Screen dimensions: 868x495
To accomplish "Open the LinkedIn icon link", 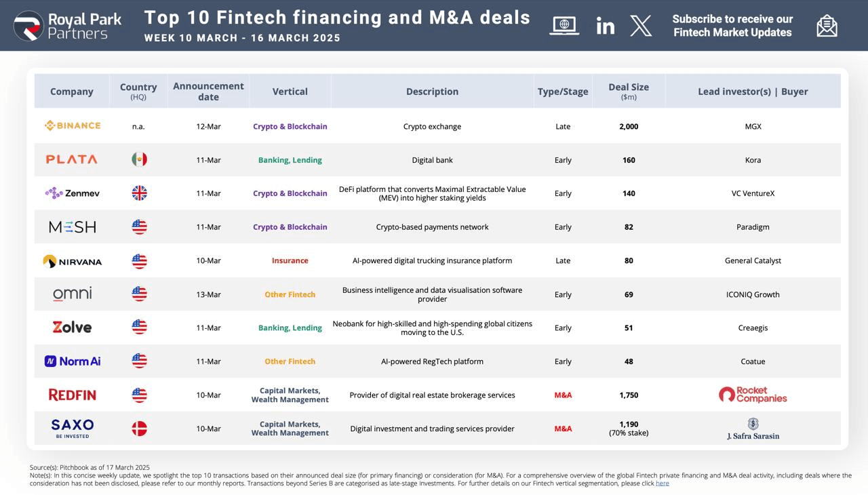I will (x=605, y=26).
